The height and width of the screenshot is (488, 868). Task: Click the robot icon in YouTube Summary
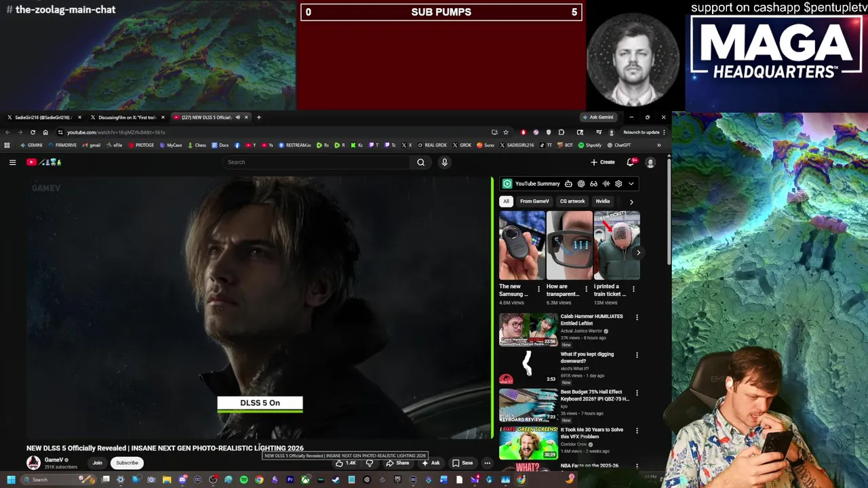pos(568,184)
